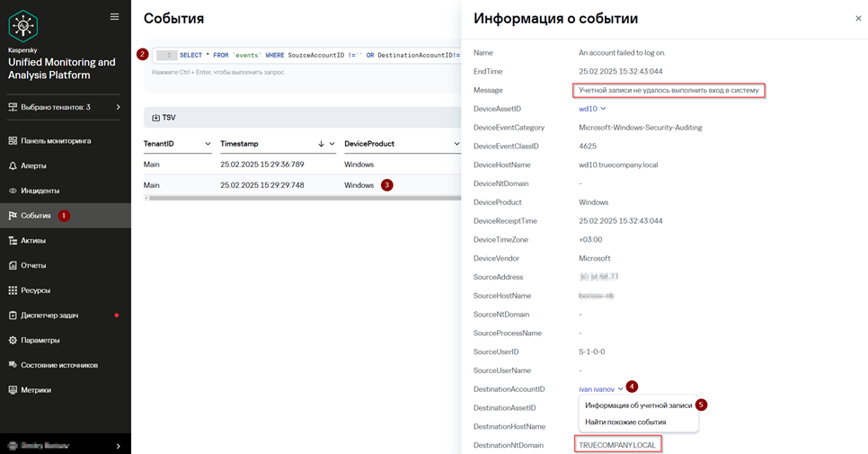Choose Информация об учетной записи
The height and width of the screenshot is (454, 868).
(x=638, y=405)
